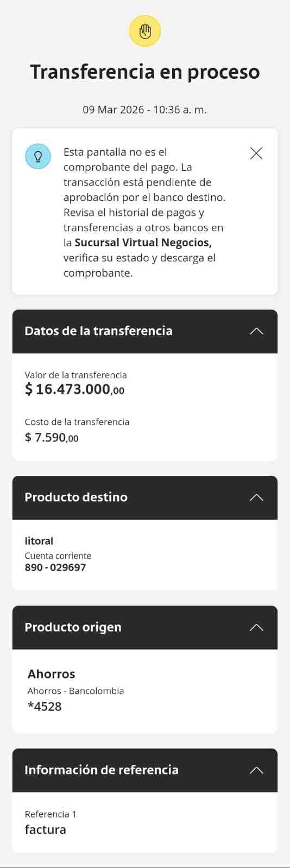Select the Ahorros origin account name

pyautogui.click(x=52, y=674)
